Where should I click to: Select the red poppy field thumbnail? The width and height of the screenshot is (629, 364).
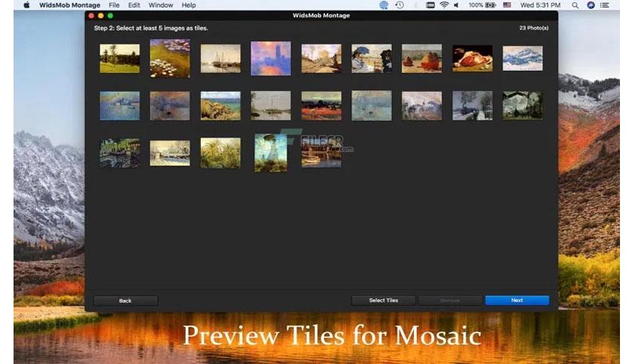(321, 106)
